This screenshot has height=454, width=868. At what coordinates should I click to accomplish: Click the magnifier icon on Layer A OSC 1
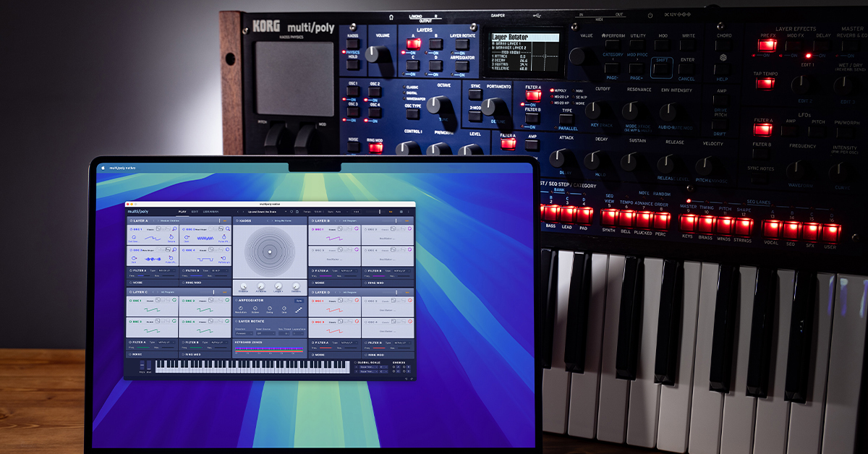[x=175, y=229]
